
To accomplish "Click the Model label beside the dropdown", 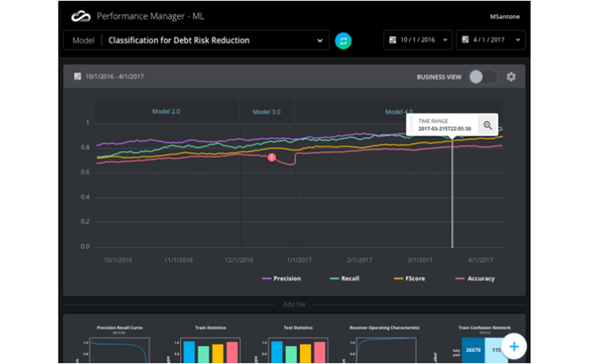I will (x=83, y=40).
